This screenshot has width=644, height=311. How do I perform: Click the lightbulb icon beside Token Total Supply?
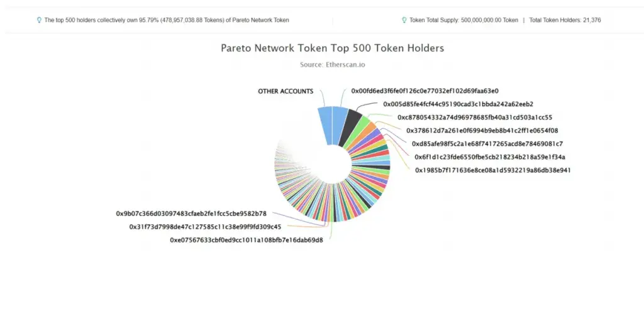tap(404, 19)
